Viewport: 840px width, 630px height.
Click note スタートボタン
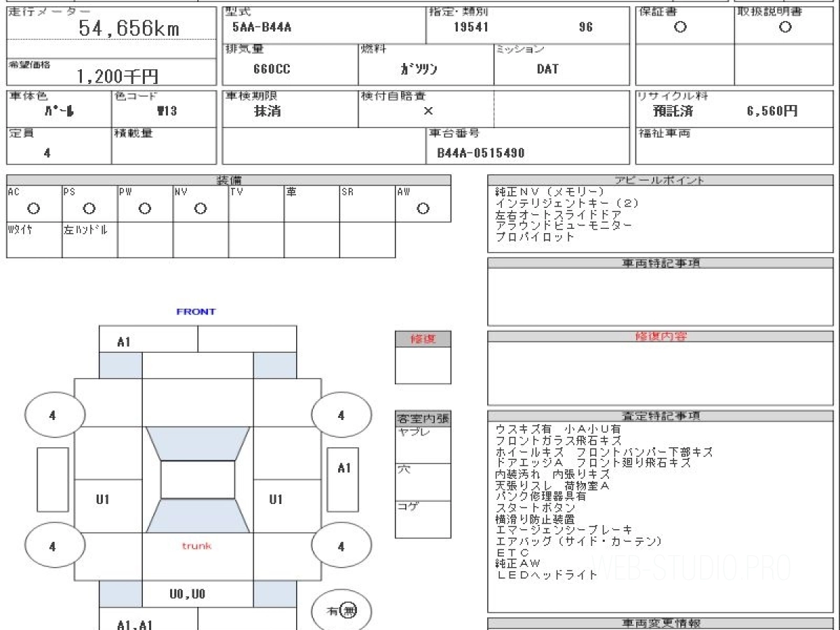click(x=535, y=507)
